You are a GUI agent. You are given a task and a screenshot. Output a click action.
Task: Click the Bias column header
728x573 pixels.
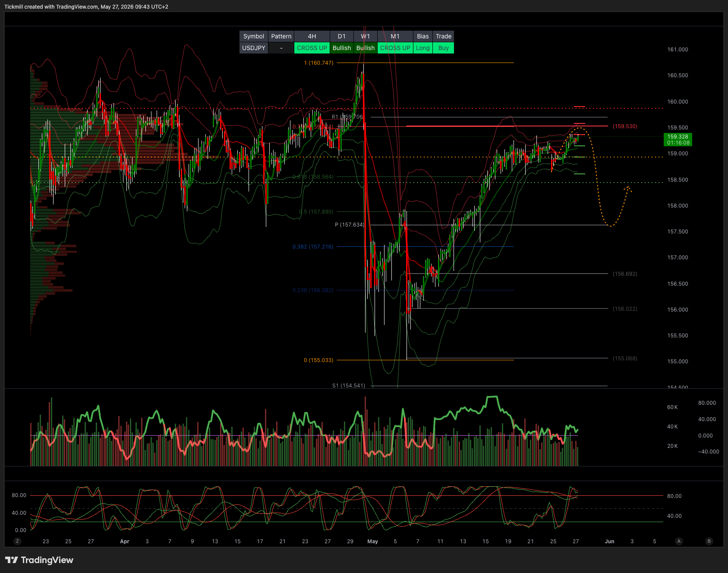(x=423, y=36)
